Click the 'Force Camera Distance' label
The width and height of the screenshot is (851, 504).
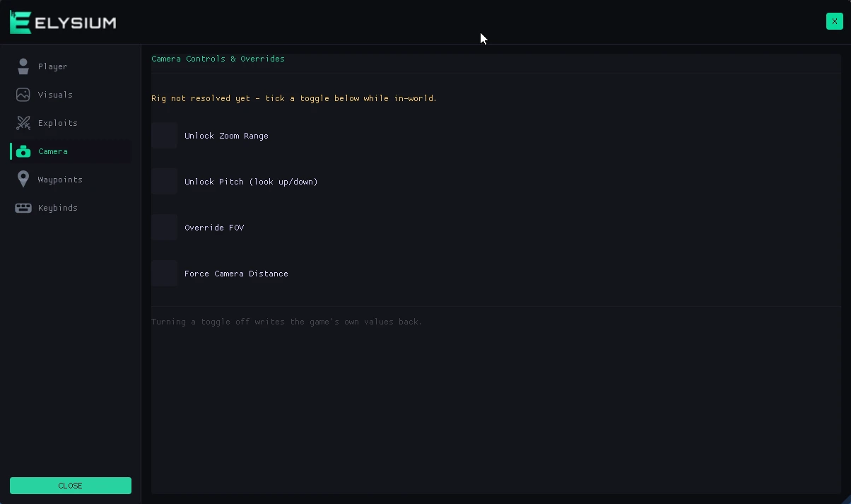(x=236, y=274)
